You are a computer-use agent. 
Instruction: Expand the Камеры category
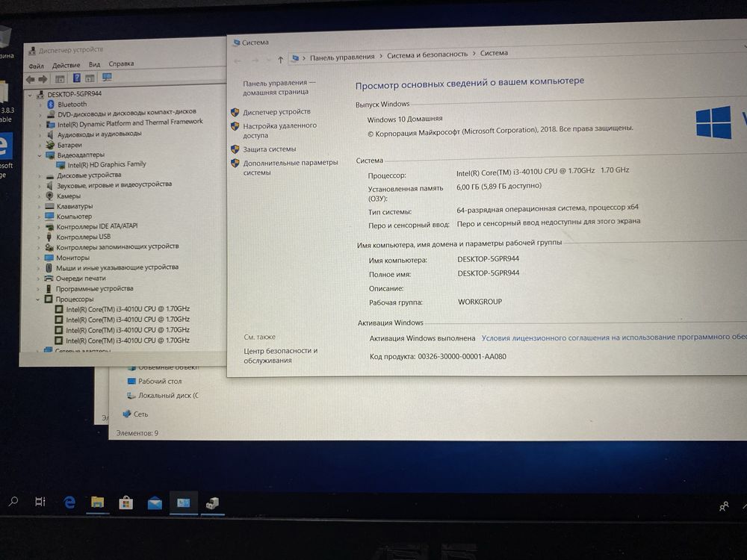pos(40,196)
